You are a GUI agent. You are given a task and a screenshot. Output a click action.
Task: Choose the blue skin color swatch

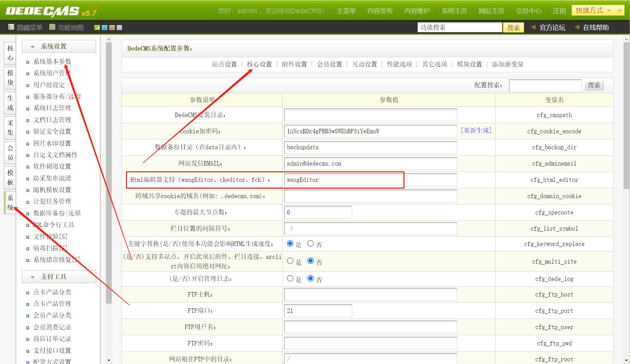pyautogui.click(x=105, y=27)
